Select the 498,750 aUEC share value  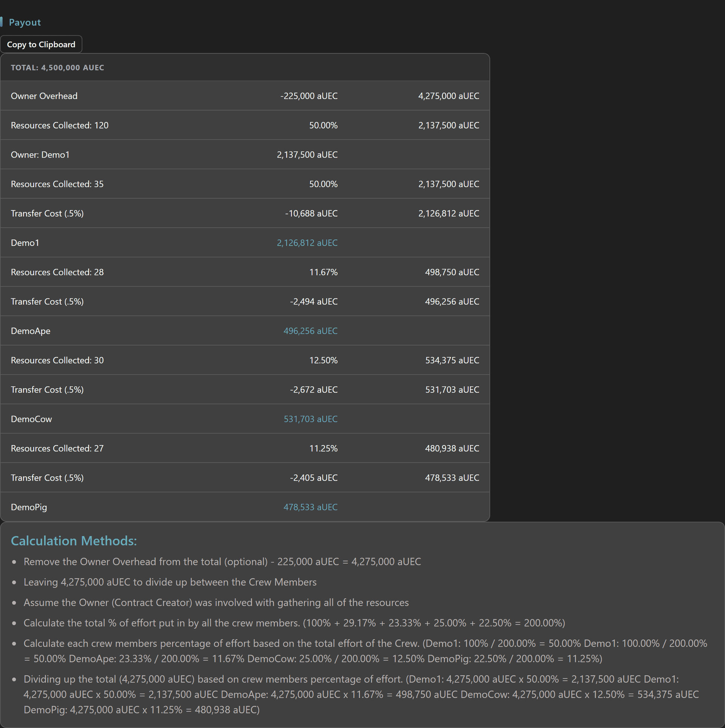pyautogui.click(x=452, y=272)
